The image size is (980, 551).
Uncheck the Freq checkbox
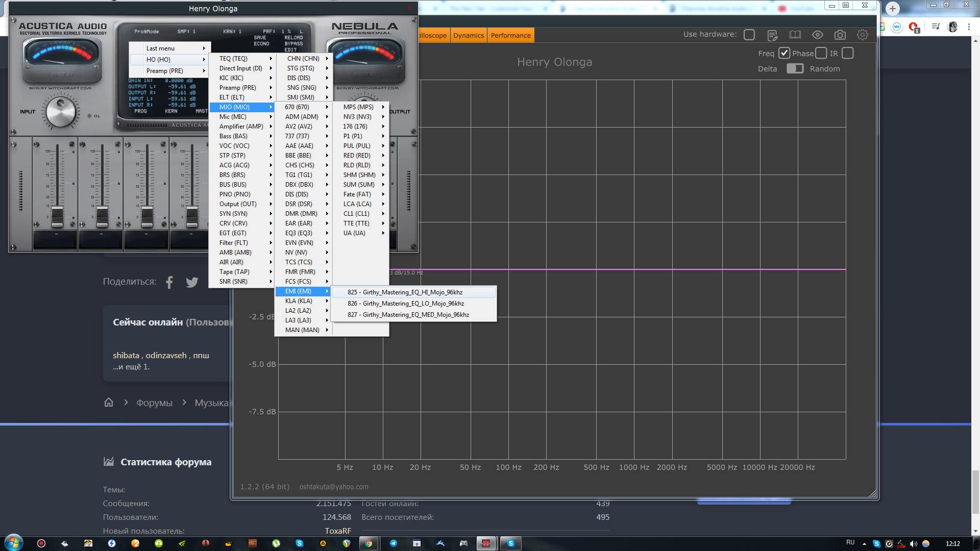(x=784, y=53)
